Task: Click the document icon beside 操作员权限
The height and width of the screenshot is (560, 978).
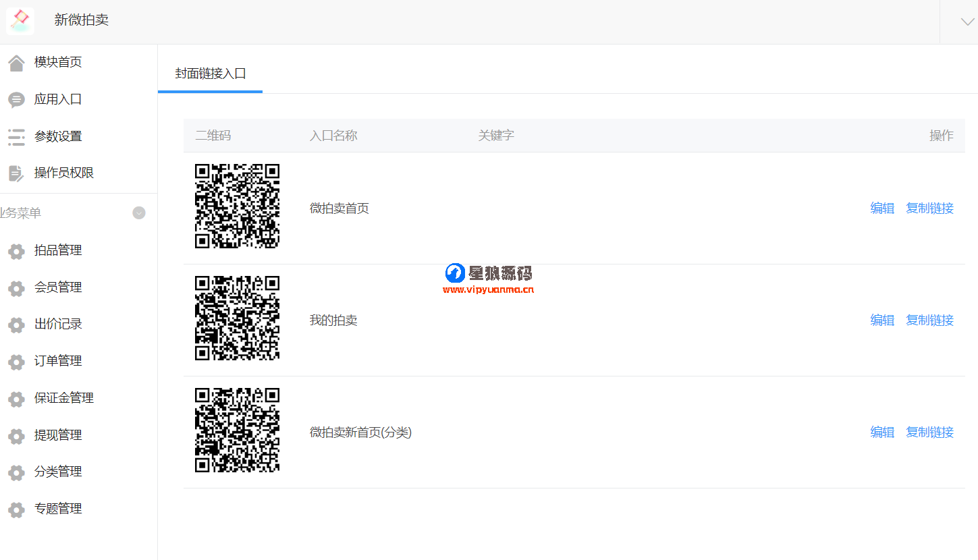Action: (16, 173)
